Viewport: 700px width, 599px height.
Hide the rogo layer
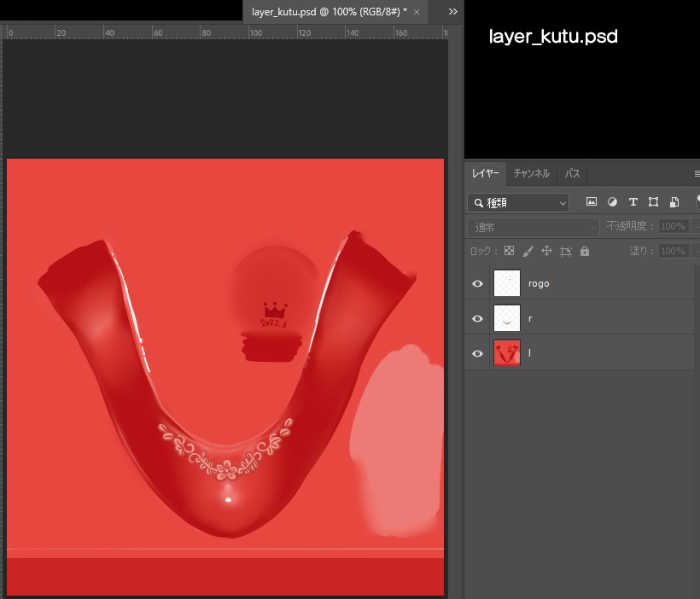point(477,284)
